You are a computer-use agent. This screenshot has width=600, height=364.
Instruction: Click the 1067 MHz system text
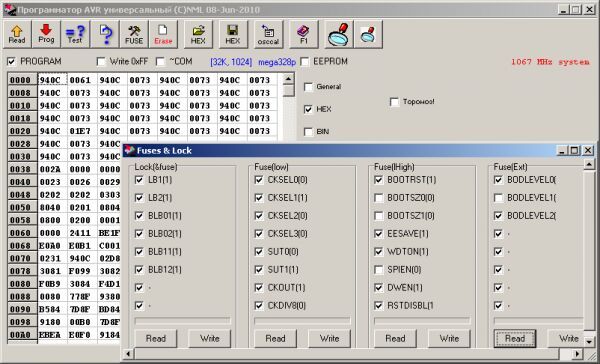click(550, 62)
